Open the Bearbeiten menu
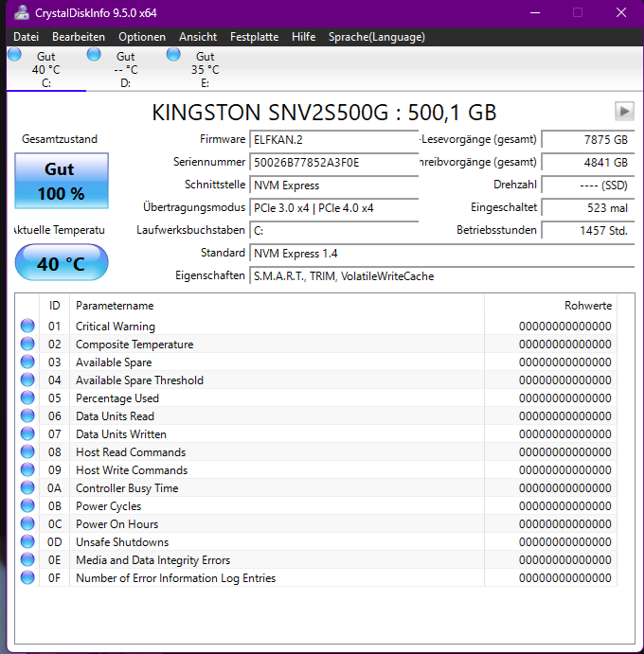644x654 pixels. tap(79, 37)
